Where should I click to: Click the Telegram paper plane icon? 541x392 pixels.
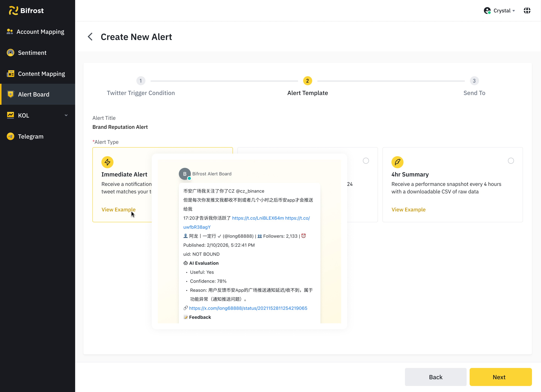coord(11,136)
